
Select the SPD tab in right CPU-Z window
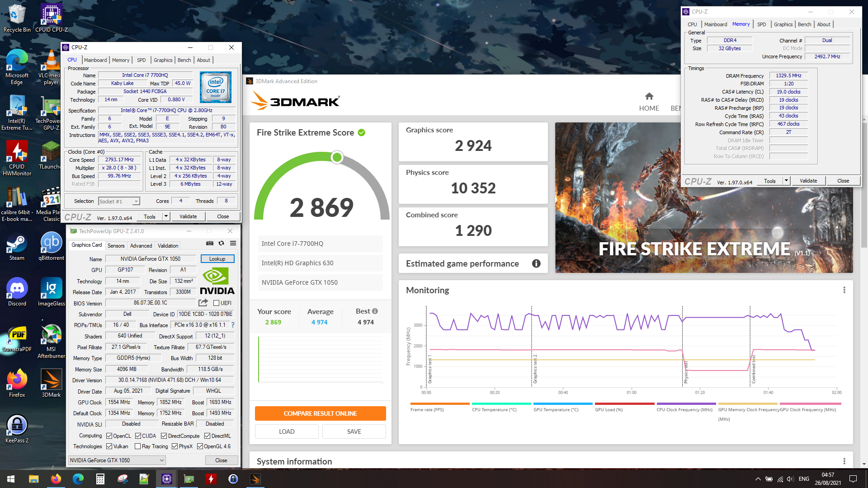tap(761, 24)
